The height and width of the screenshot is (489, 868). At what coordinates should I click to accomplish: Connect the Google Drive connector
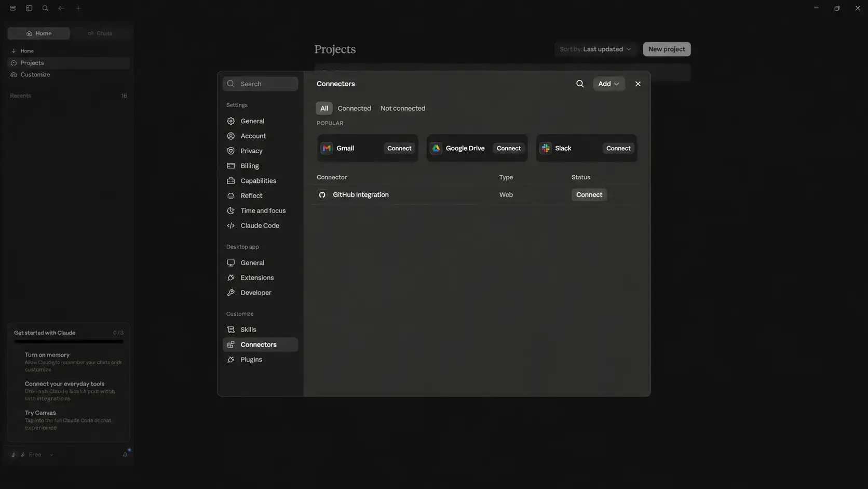click(x=509, y=148)
